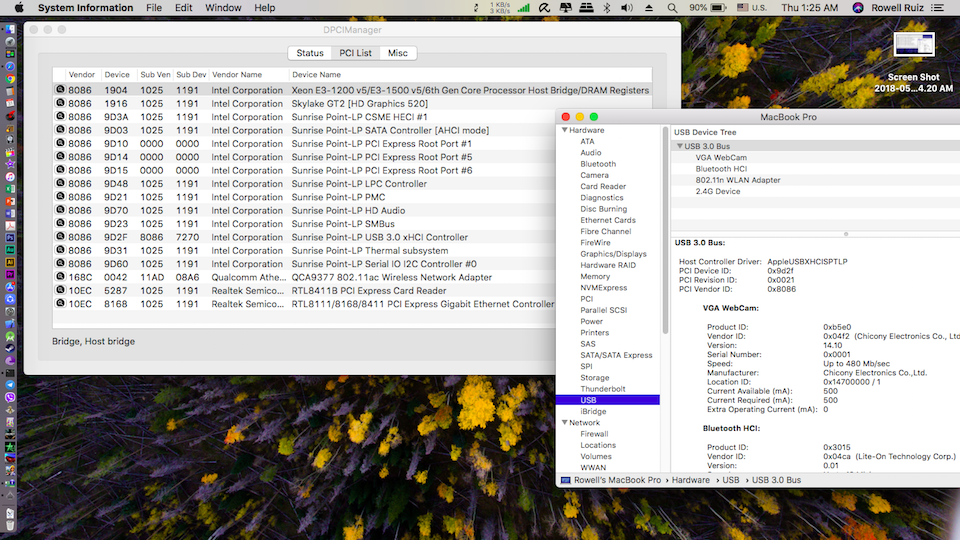Image resolution: width=960 pixels, height=540 pixels.
Task: Select Ethernet Cards in the sidebar
Action: tap(608, 220)
